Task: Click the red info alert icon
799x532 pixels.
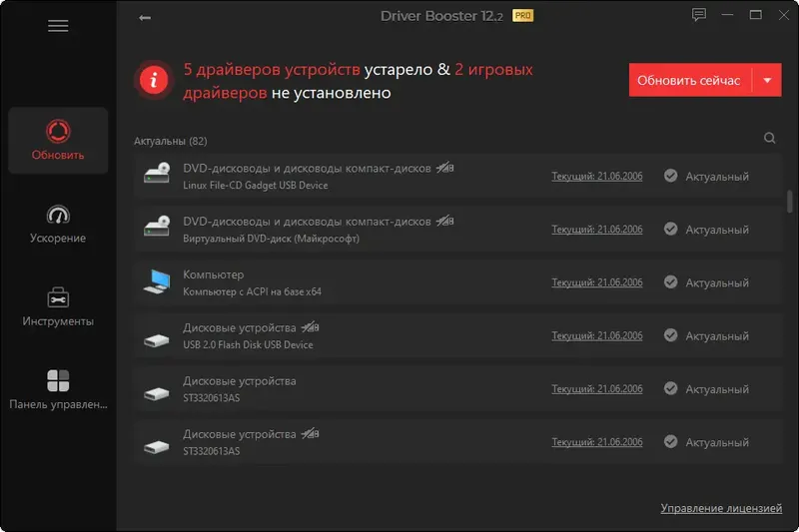Action: click(154, 81)
